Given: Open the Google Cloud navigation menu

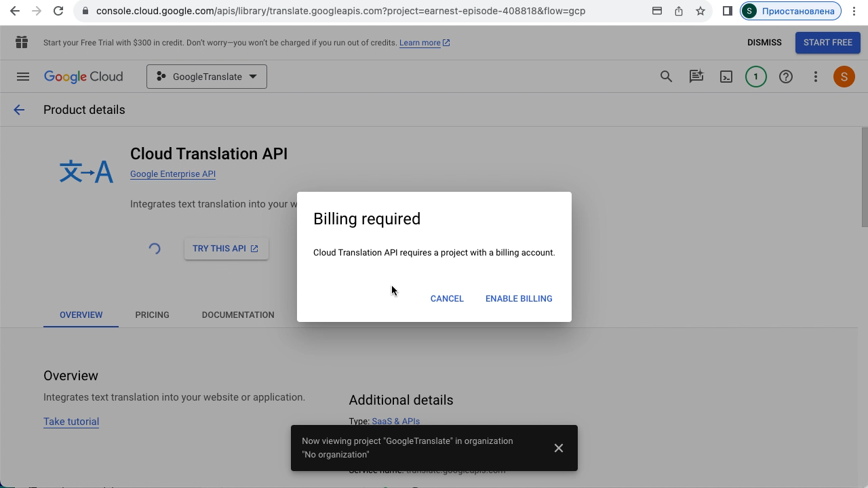Looking at the screenshot, I should [x=23, y=77].
